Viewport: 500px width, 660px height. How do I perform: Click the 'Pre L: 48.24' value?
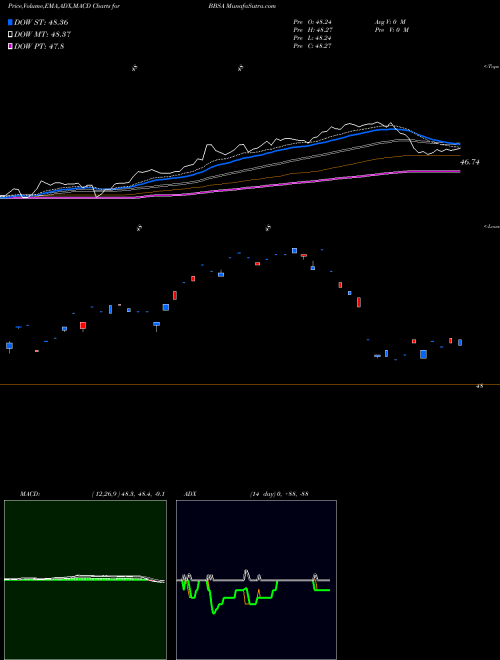(313, 38)
